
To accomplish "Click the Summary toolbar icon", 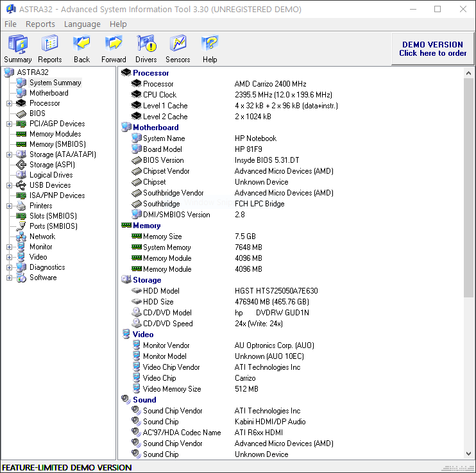I will click(x=17, y=44).
